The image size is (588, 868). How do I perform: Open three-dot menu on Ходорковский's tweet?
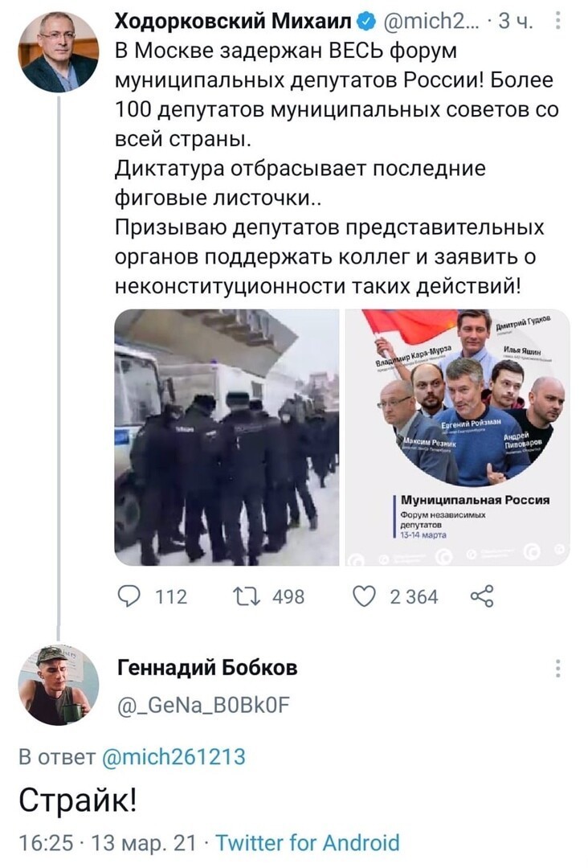(x=558, y=22)
